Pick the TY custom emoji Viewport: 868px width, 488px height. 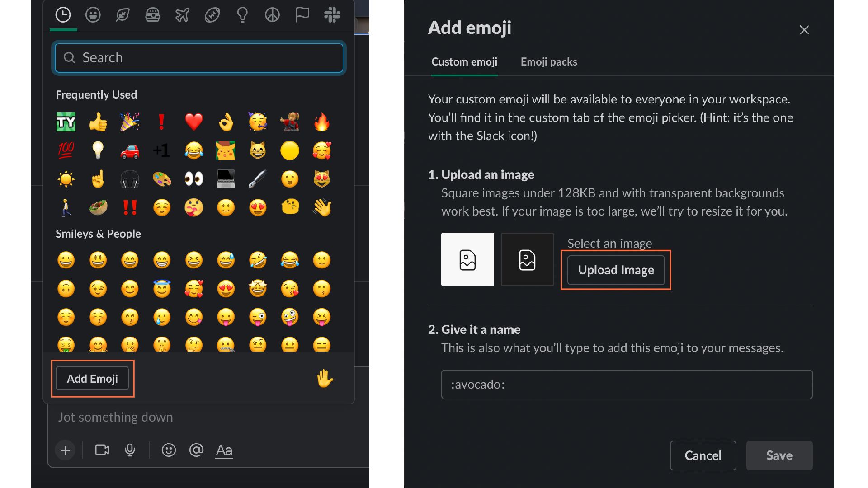66,122
